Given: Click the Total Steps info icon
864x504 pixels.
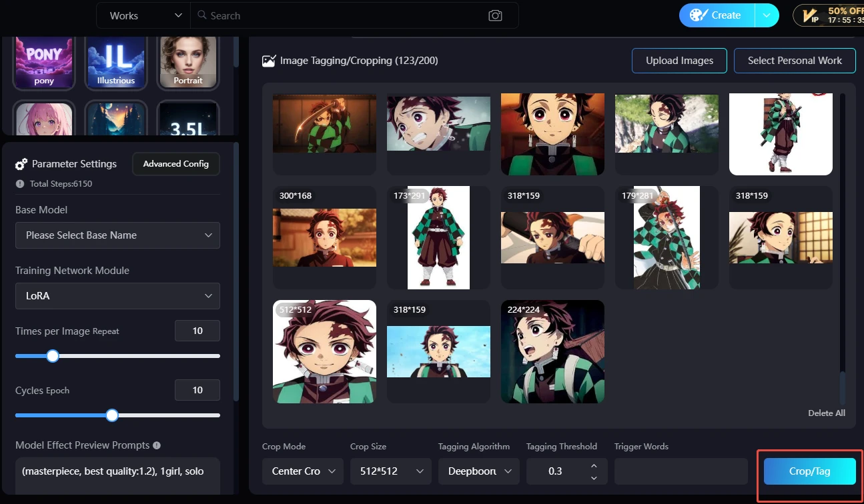Looking at the screenshot, I should (x=20, y=183).
